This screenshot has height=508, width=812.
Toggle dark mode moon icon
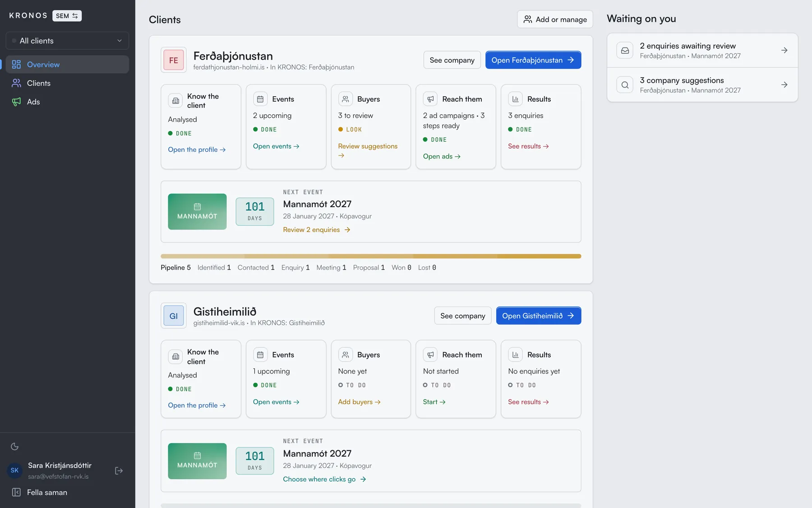click(x=14, y=447)
